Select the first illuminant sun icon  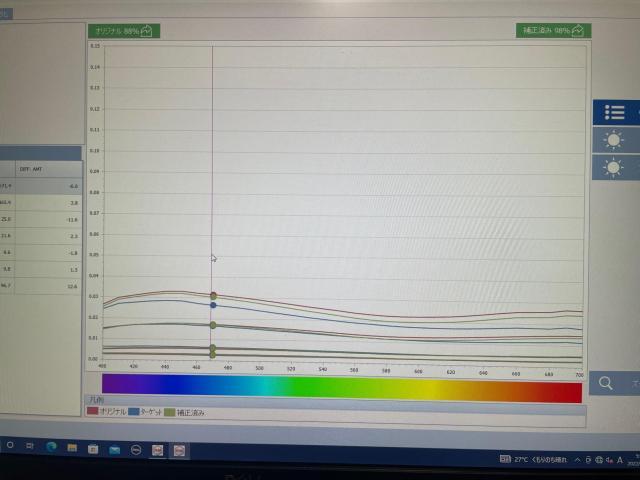[614, 140]
